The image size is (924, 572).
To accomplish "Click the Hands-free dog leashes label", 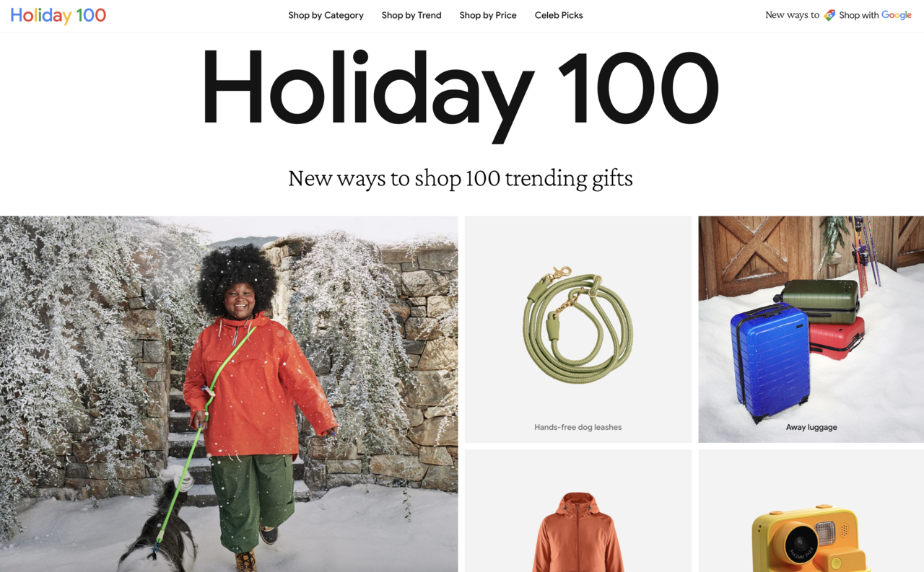I will [x=578, y=427].
